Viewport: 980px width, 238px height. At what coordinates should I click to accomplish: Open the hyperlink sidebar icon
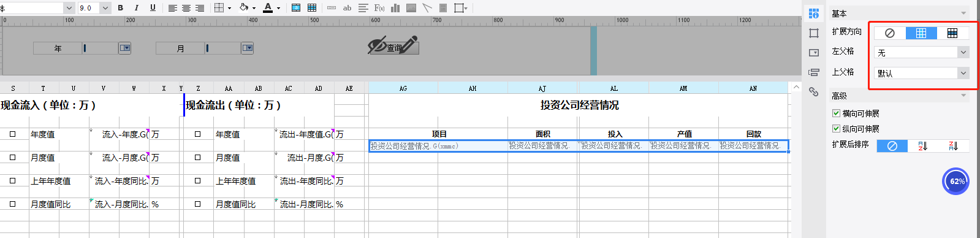pyautogui.click(x=814, y=92)
